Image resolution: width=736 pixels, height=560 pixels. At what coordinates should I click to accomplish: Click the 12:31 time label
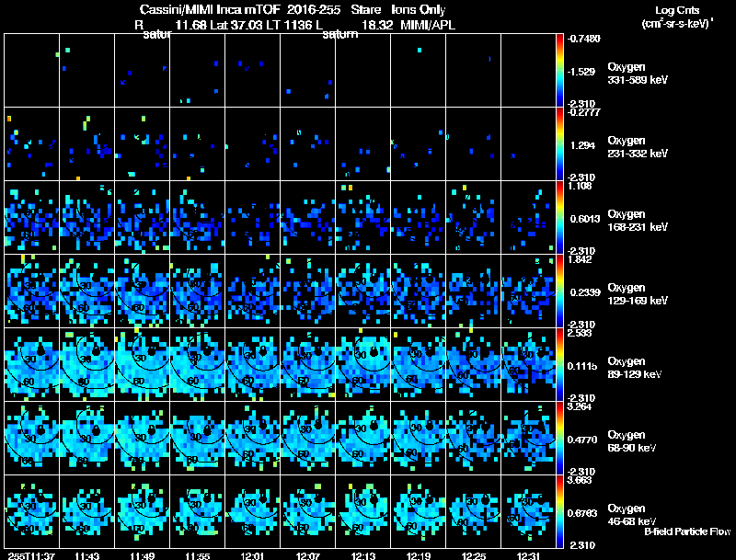tap(528, 555)
